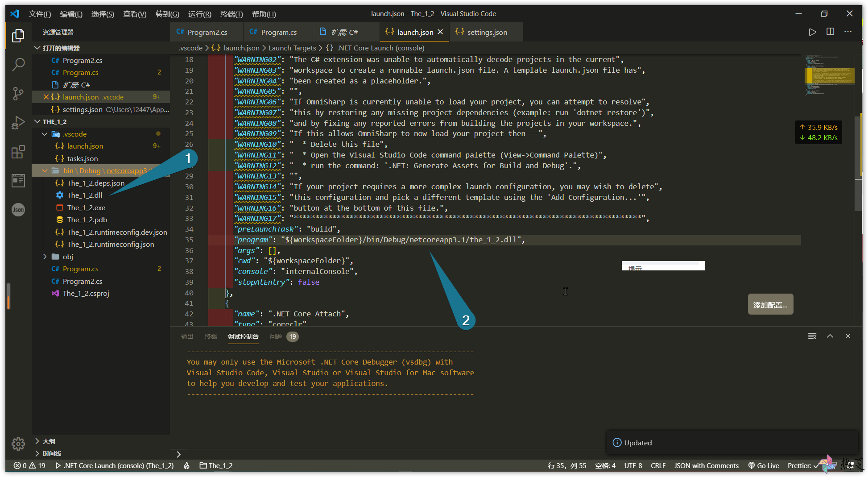Close the launch.json editor tab
This screenshot has height=477, width=868.
[x=440, y=32]
